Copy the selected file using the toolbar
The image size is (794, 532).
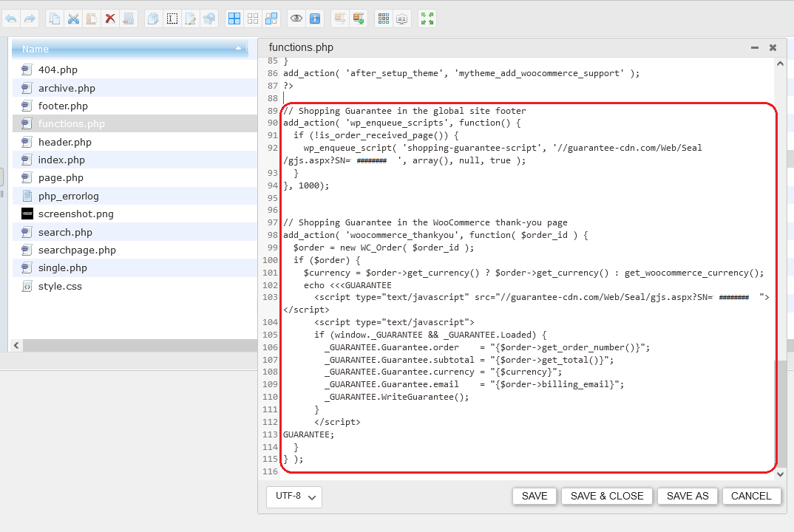point(54,19)
